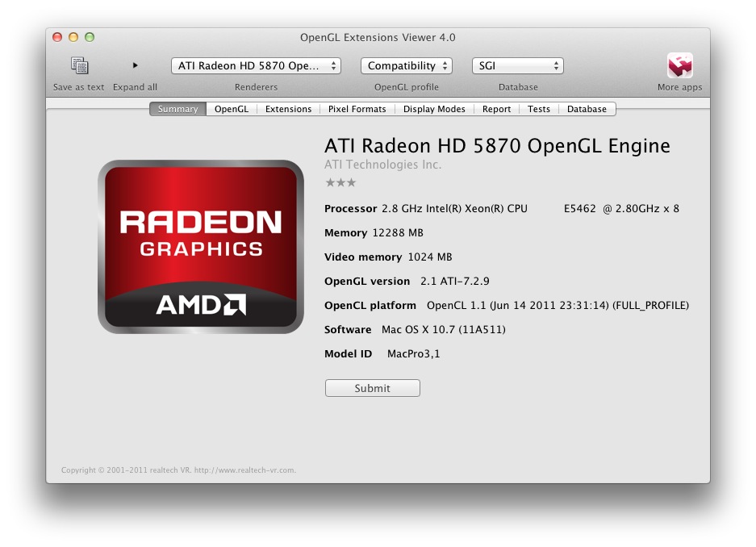Click the realtech VR copyright text
Screen dimensions: 756x547
(178, 470)
